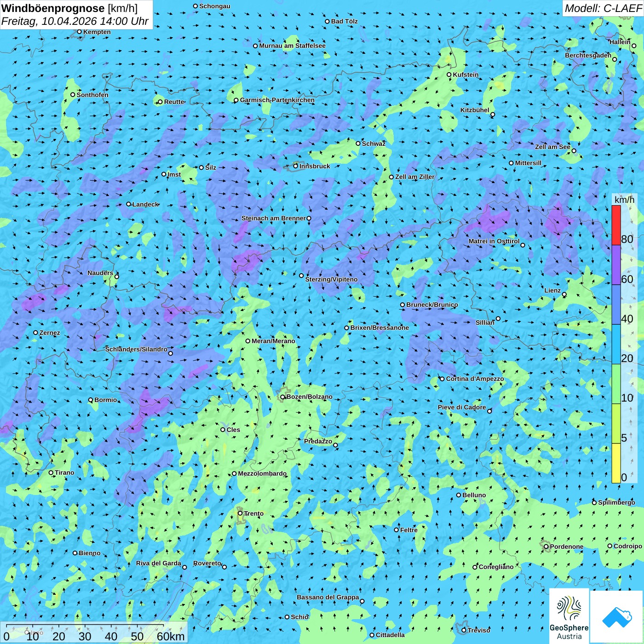Viewport: 644px width, 644px height.
Task: Click the Zell am Ziller label
Action: [x=415, y=177]
